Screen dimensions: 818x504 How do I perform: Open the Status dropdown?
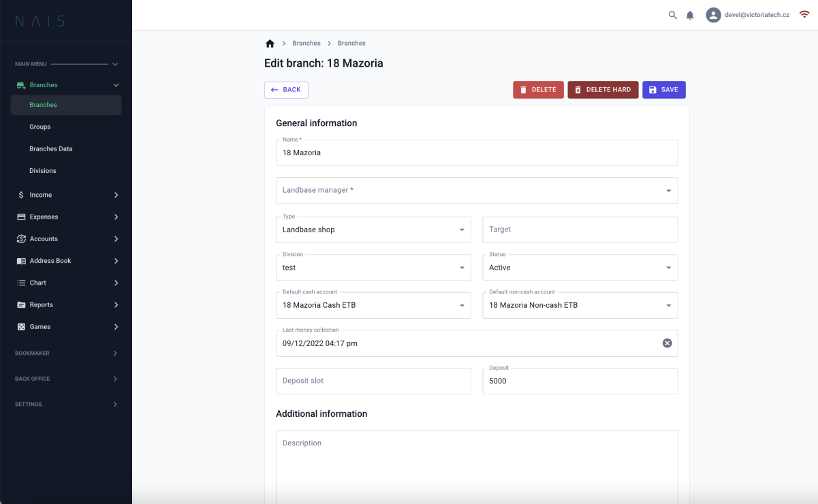tap(580, 268)
